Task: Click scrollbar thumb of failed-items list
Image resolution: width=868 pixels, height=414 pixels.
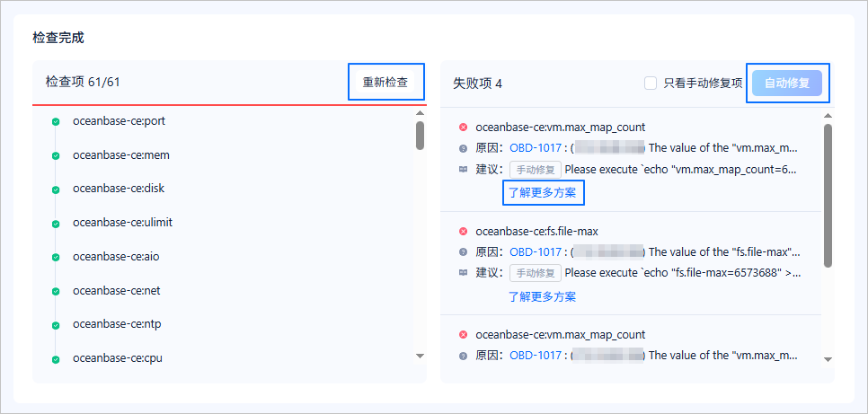Action: pyautogui.click(x=828, y=196)
